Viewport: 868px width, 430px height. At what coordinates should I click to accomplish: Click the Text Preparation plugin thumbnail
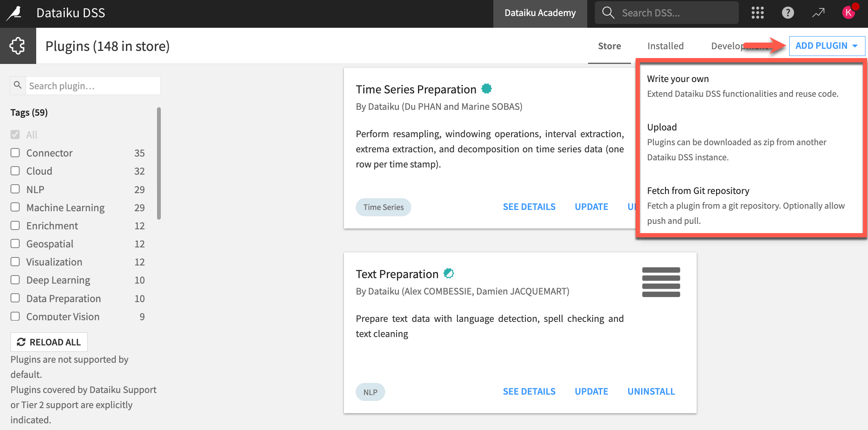660,281
